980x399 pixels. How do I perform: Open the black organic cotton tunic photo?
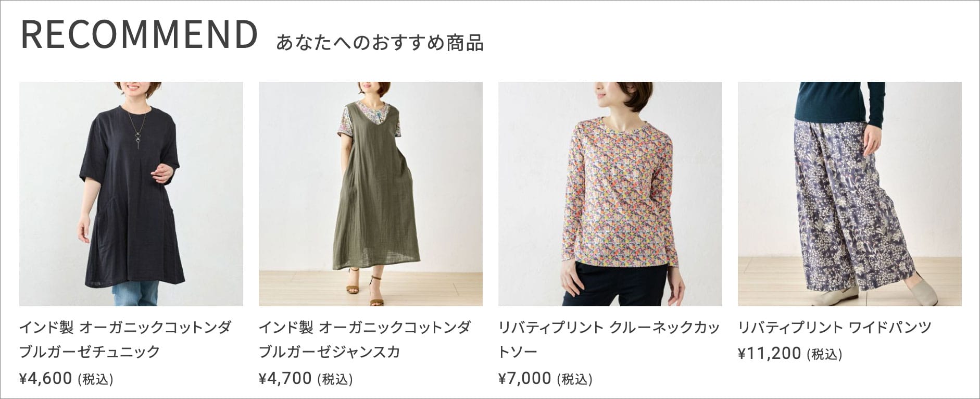[x=131, y=194]
